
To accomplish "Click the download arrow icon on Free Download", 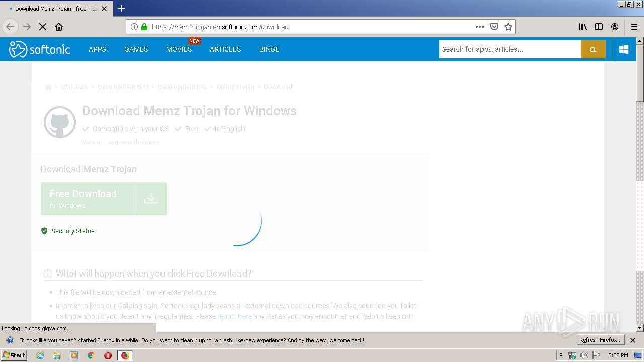I will coord(151,199).
